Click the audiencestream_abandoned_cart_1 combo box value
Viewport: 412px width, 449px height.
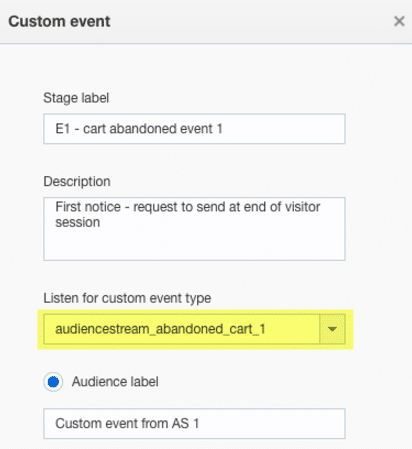tap(182, 329)
